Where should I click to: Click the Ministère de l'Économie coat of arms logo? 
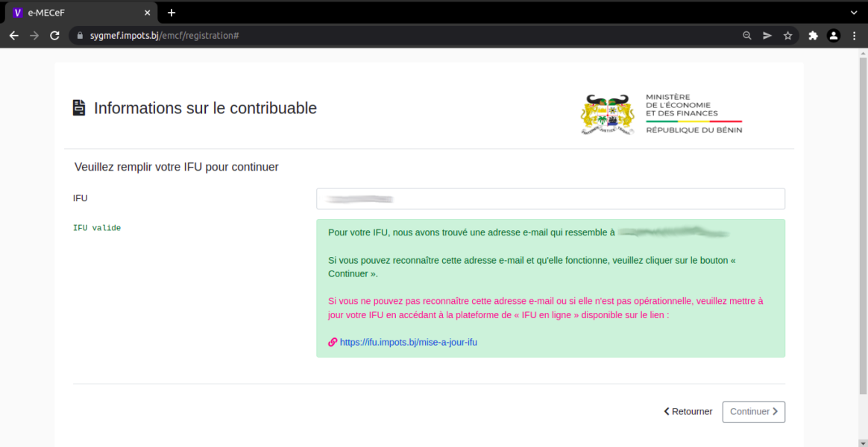coord(608,114)
